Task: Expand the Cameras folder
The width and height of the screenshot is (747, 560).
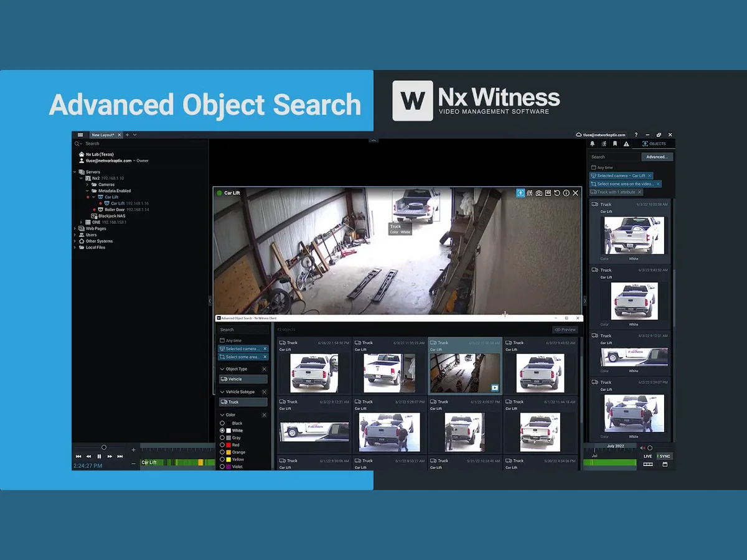Action: coord(88,185)
